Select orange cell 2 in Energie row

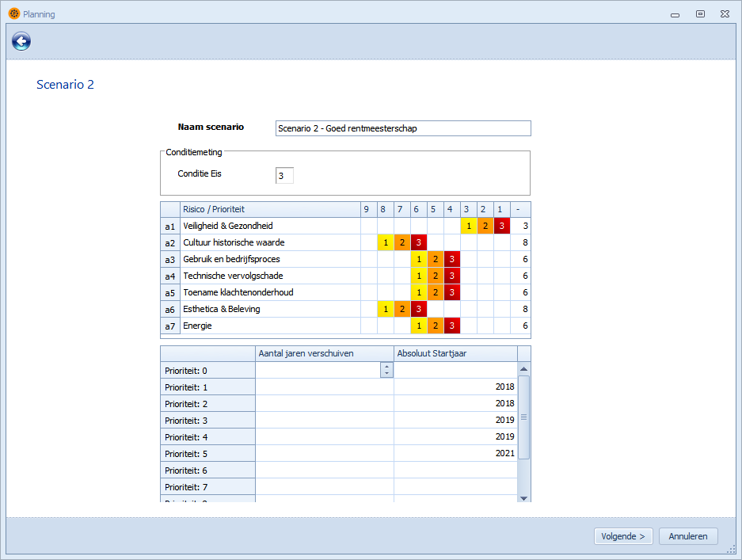click(435, 326)
